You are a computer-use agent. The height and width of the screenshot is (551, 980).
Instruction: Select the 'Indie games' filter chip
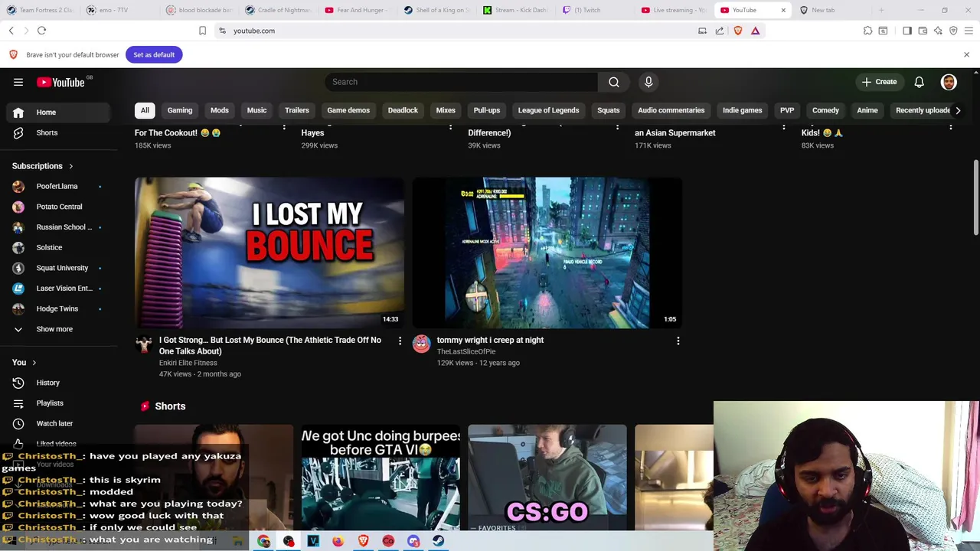[x=742, y=110]
